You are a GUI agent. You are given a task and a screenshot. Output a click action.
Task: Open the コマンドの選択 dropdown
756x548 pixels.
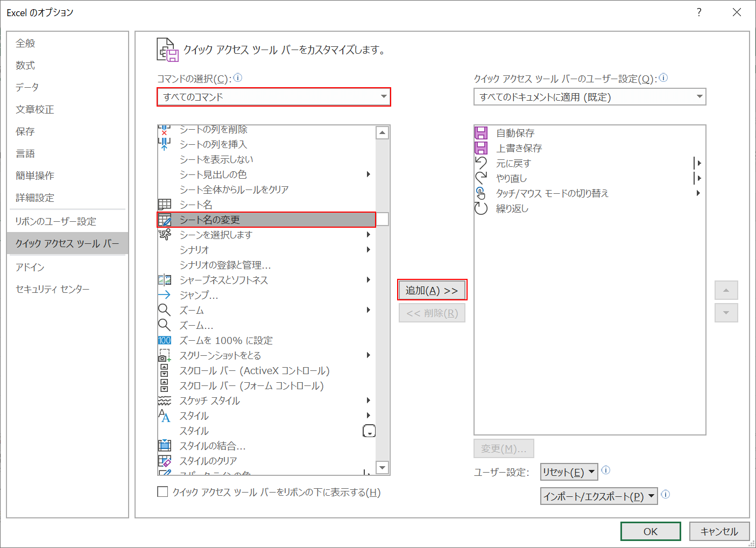(x=274, y=97)
